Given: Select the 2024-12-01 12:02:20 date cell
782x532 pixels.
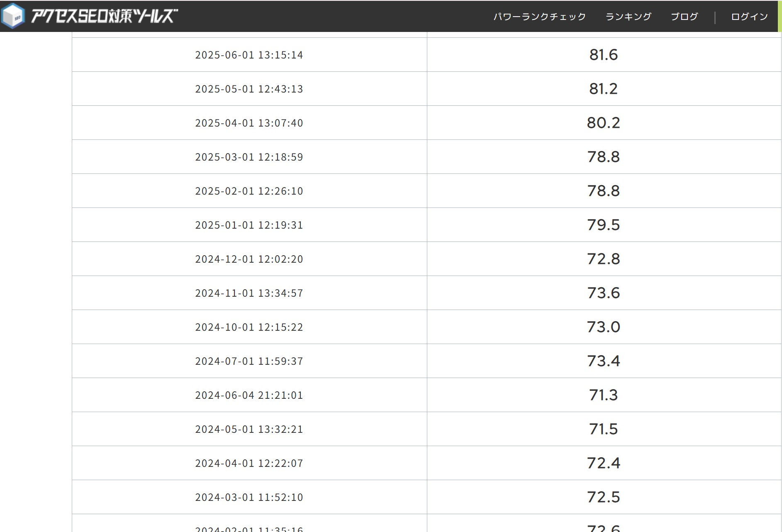Looking at the screenshot, I should (x=249, y=259).
